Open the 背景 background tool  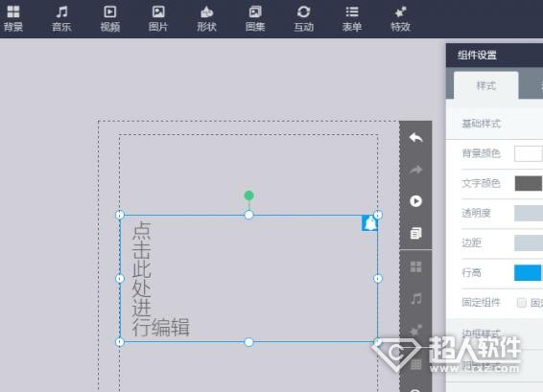[13, 18]
